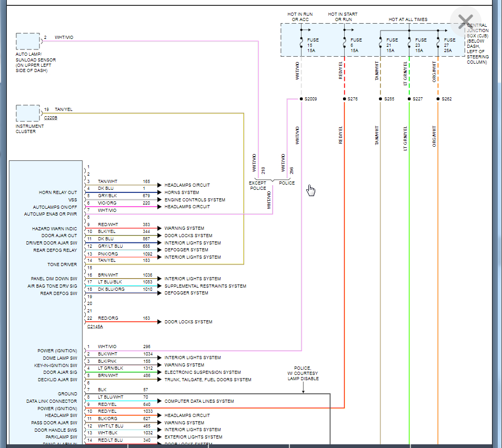Click 'WARNING SYSTEM' text beside RED/WHT wire
502x448 pixels.
point(184,228)
